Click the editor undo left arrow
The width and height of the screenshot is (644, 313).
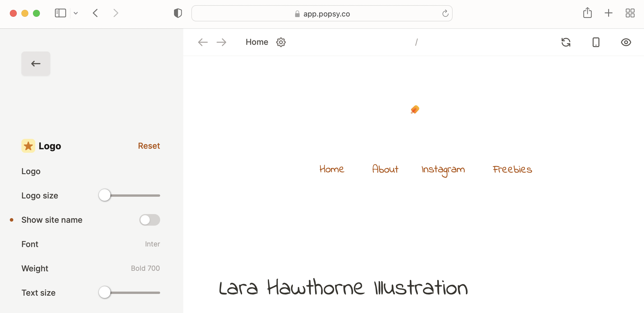click(x=203, y=42)
